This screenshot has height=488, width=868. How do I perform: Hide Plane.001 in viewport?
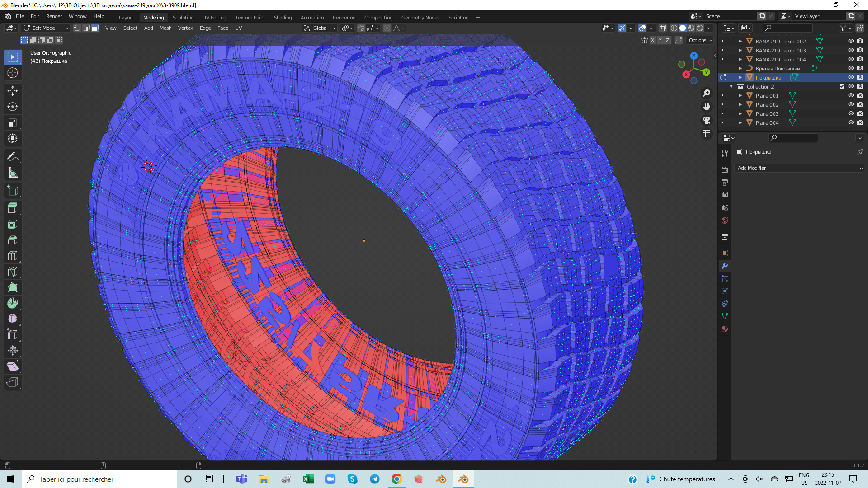[x=851, y=95]
